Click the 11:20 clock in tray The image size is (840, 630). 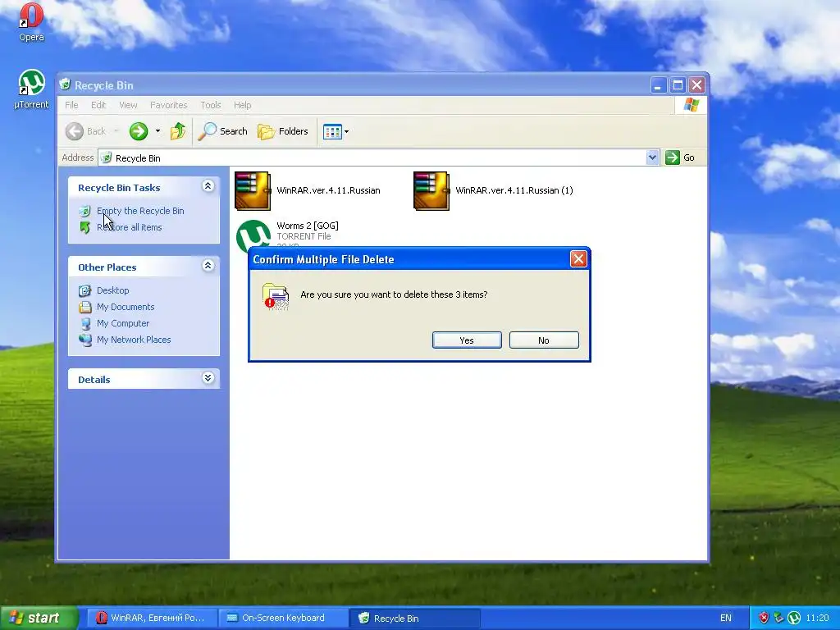point(817,618)
